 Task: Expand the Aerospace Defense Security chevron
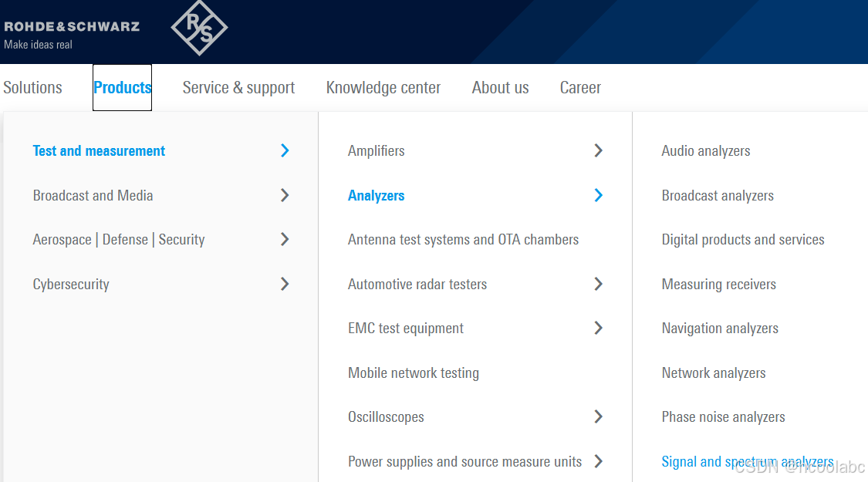(285, 240)
